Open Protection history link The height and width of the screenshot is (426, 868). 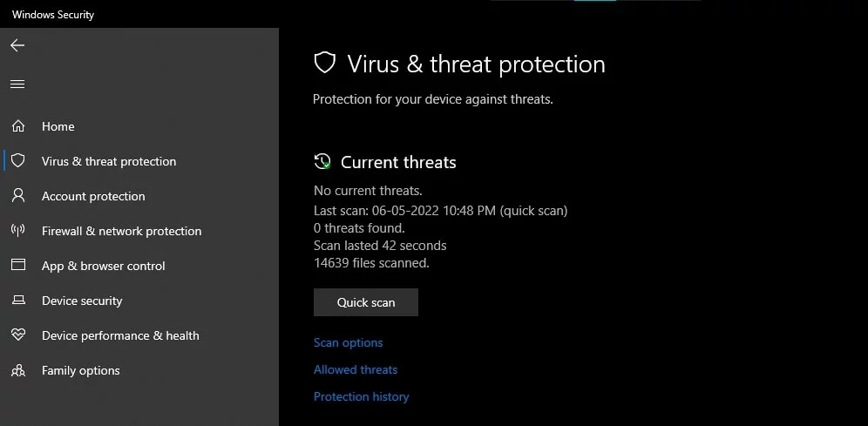point(361,396)
